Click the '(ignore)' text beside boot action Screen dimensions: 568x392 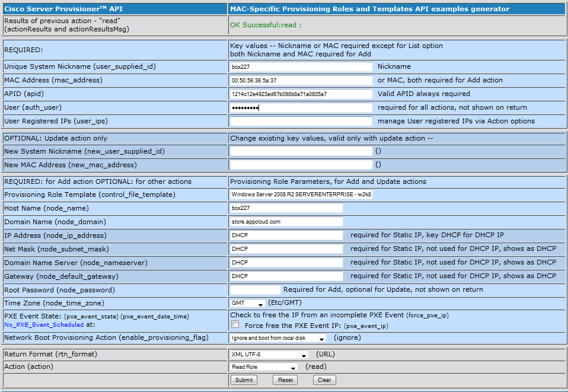347,337
